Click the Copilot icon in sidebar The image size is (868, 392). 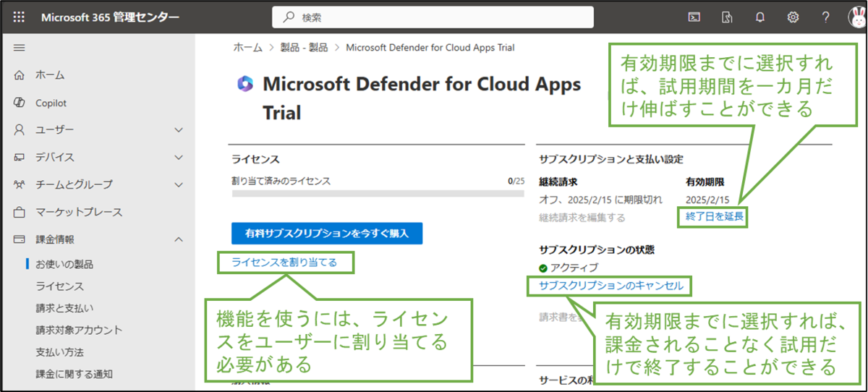coord(20,103)
